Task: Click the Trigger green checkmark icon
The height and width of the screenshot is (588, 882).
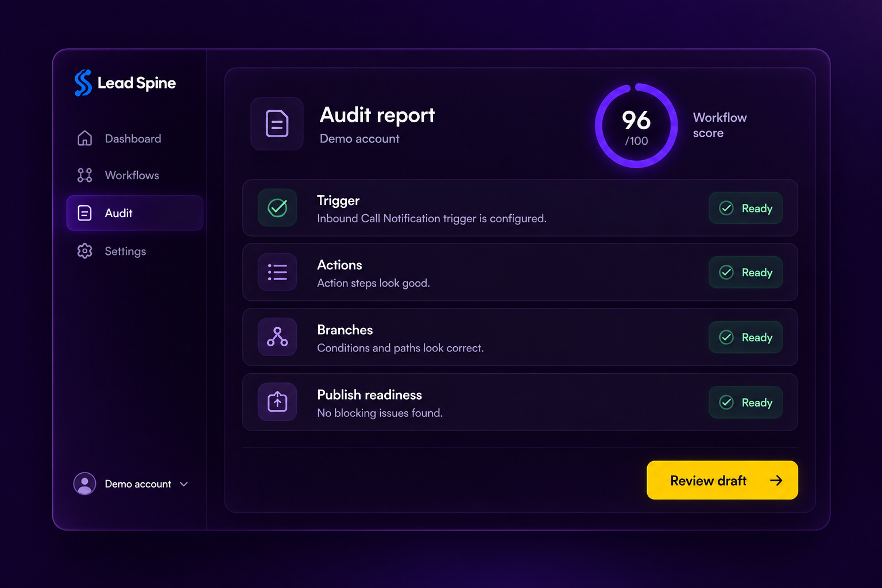Action: [x=277, y=207]
